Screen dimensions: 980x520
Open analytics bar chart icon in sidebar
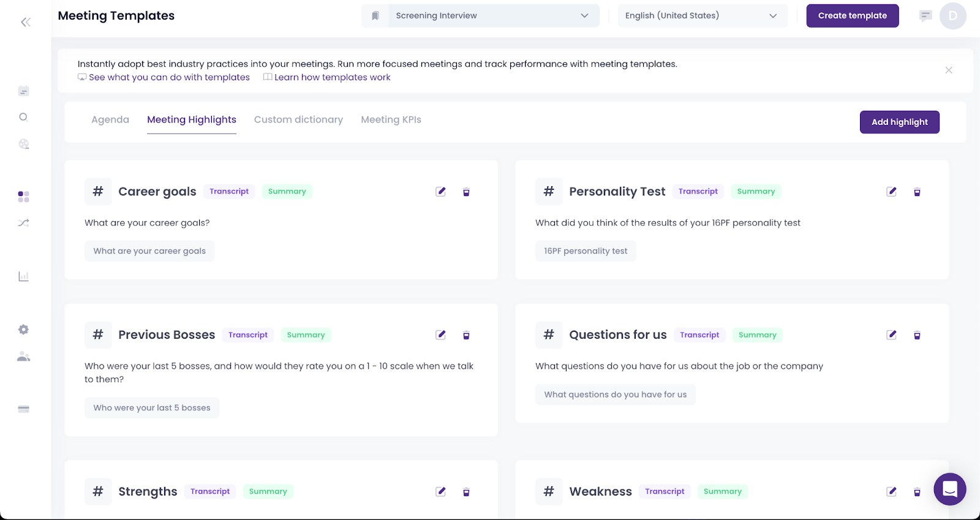[23, 277]
